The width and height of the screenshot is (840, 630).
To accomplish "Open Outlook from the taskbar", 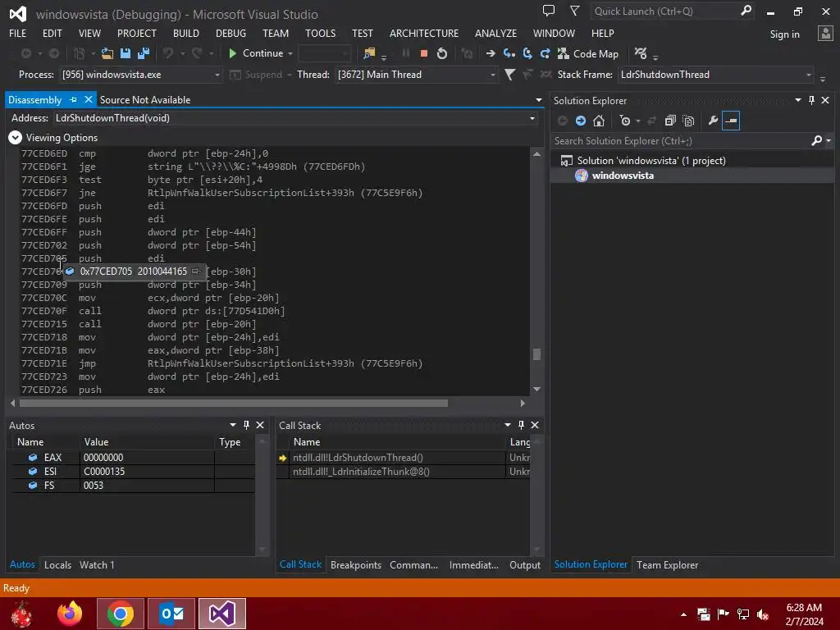I will point(171,614).
